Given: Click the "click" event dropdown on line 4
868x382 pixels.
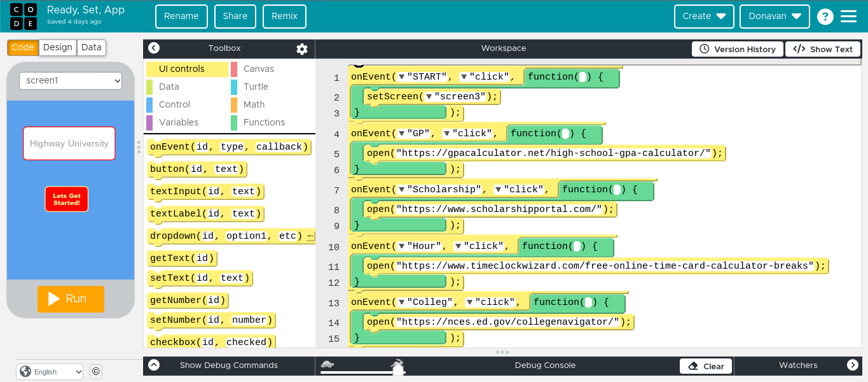Looking at the screenshot, I should coord(469,134).
